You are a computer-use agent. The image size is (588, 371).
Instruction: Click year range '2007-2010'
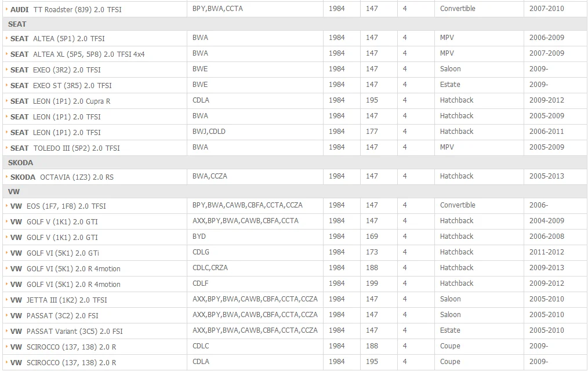547,9
